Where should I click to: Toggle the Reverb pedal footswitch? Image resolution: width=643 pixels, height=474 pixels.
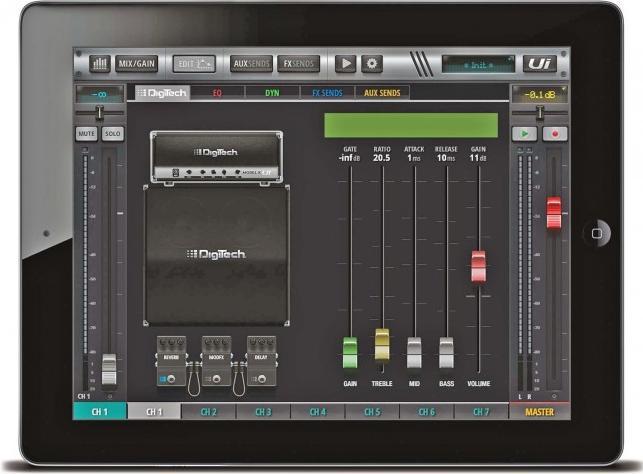pyautogui.click(x=171, y=379)
